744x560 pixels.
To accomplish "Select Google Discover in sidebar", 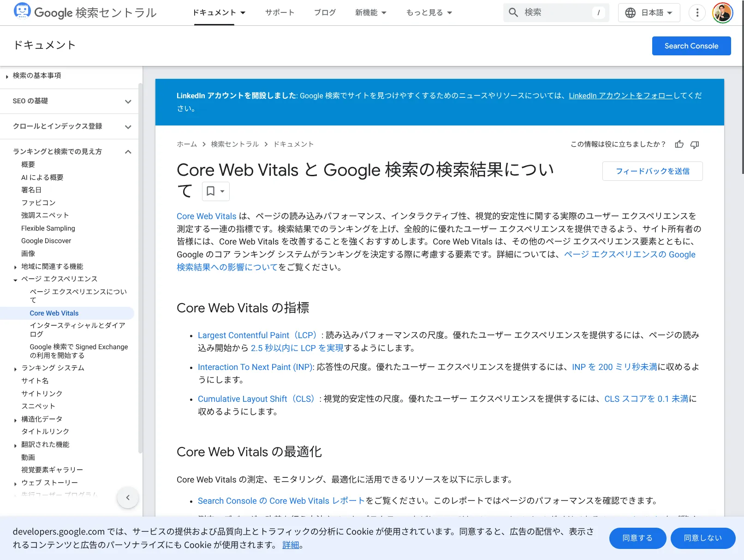I will tap(46, 241).
